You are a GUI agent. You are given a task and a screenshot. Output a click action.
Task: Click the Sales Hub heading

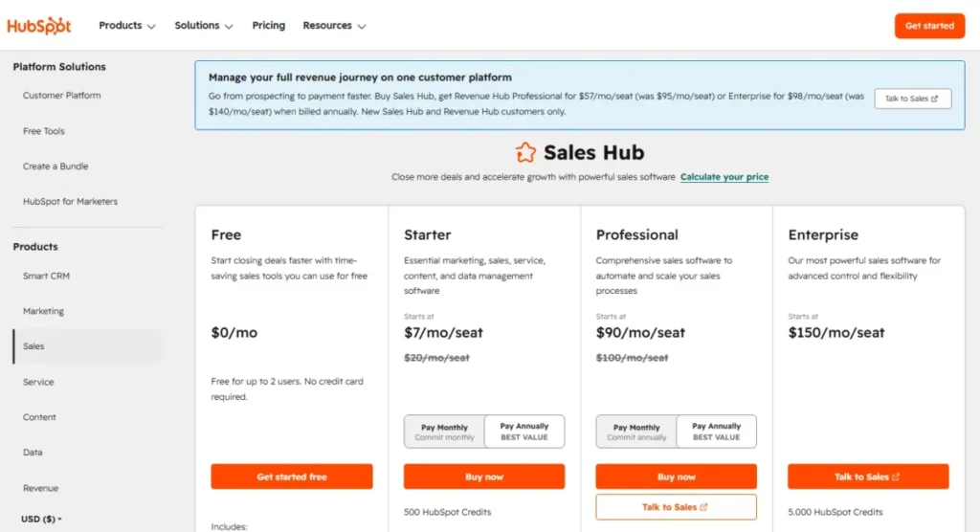(x=593, y=152)
